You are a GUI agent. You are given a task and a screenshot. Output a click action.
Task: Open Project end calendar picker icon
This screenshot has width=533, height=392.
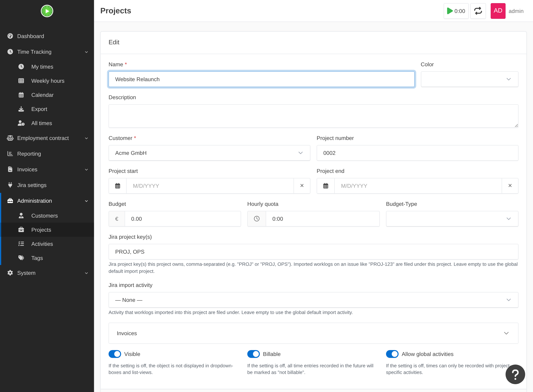(x=326, y=186)
